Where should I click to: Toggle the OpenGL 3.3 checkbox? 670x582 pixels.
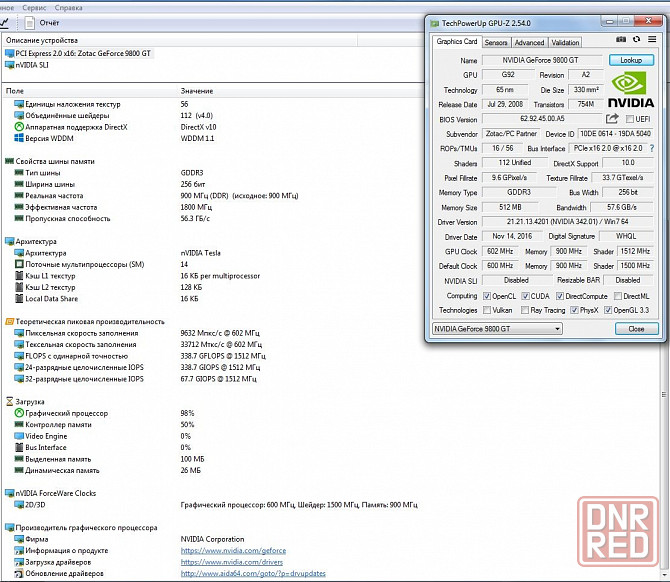point(608,310)
